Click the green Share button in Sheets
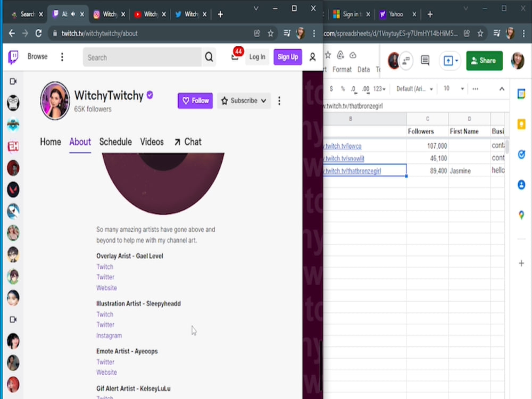Image resolution: width=532 pixels, height=399 pixels. pos(484,61)
